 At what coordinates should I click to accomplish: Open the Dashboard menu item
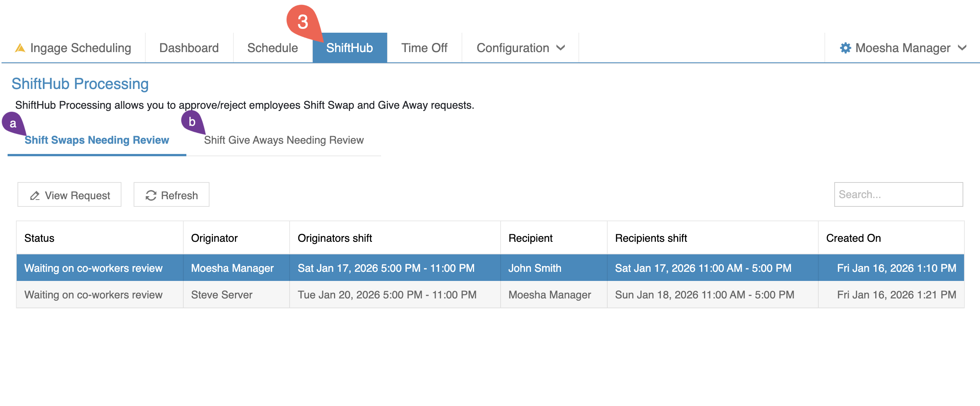189,48
